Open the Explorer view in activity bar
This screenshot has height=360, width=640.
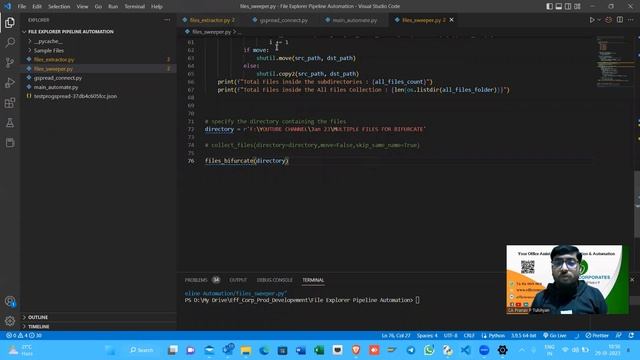click(x=10, y=22)
